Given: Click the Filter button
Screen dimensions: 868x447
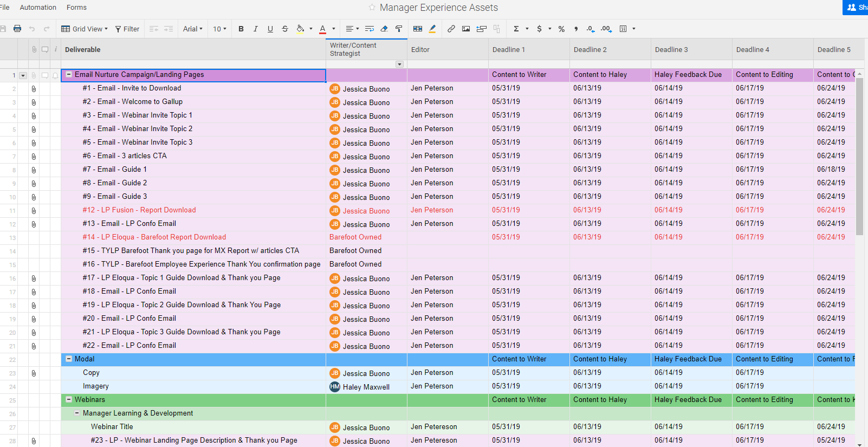Looking at the screenshot, I should 127,29.
